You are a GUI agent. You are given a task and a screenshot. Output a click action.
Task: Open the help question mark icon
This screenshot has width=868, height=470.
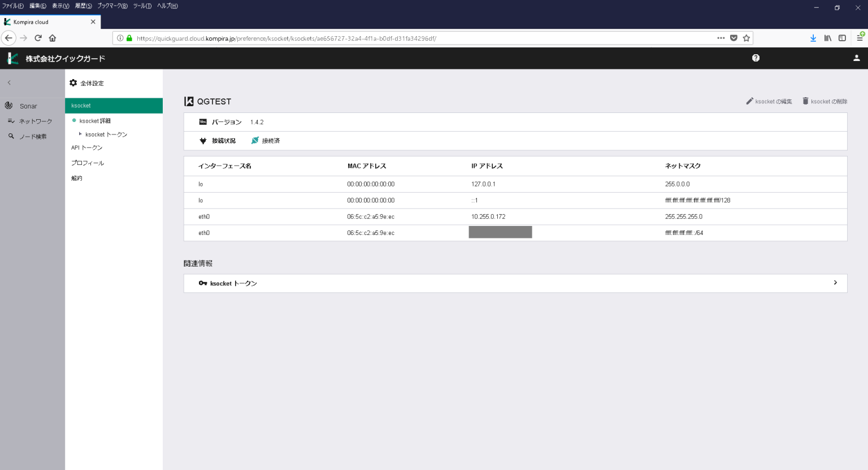[x=756, y=58]
